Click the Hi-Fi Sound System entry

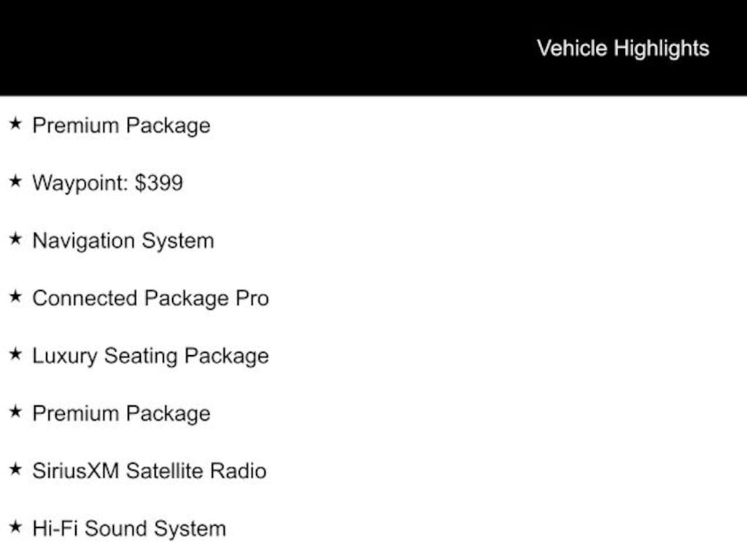[129, 529]
